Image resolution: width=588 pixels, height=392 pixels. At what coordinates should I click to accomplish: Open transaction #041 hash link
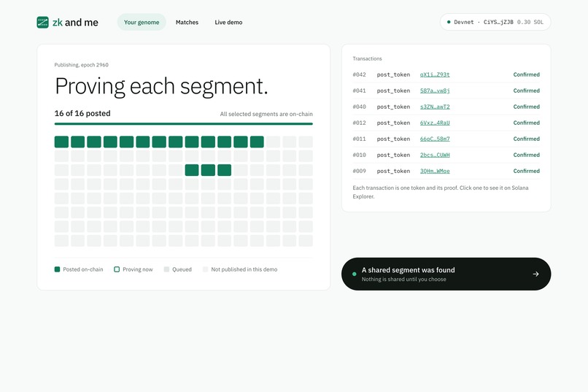pos(435,91)
